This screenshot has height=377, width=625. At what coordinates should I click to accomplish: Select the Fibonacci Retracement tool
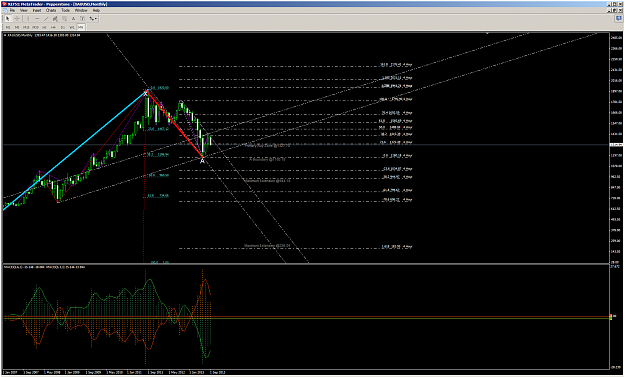[64, 18]
